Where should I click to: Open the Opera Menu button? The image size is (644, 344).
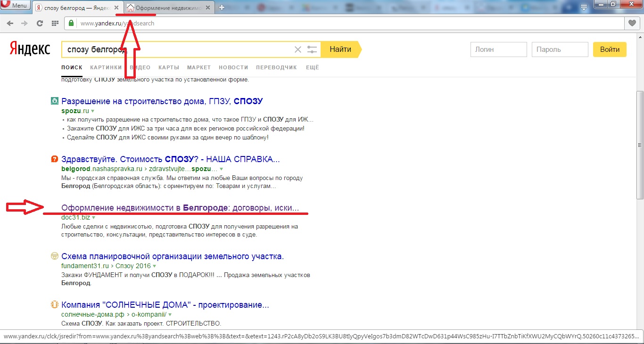15,6
